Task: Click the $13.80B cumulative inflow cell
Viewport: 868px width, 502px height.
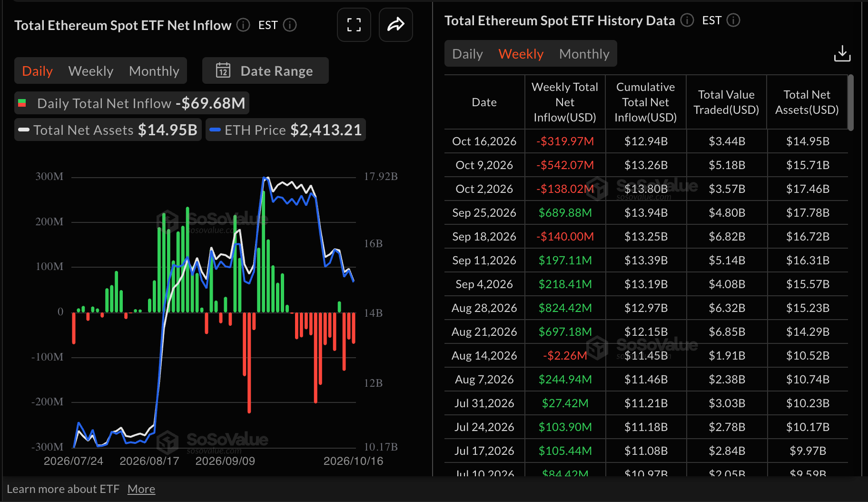Action: pyautogui.click(x=646, y=189)
